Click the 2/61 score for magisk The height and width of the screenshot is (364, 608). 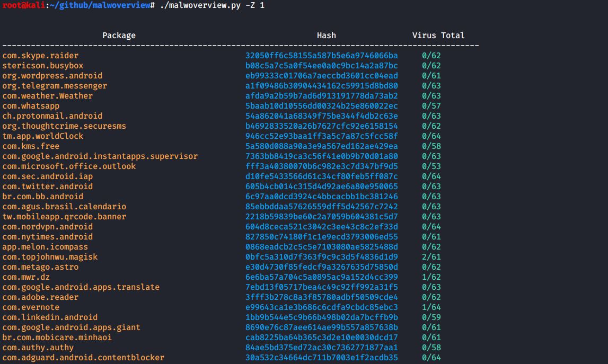tap(431, 258)
